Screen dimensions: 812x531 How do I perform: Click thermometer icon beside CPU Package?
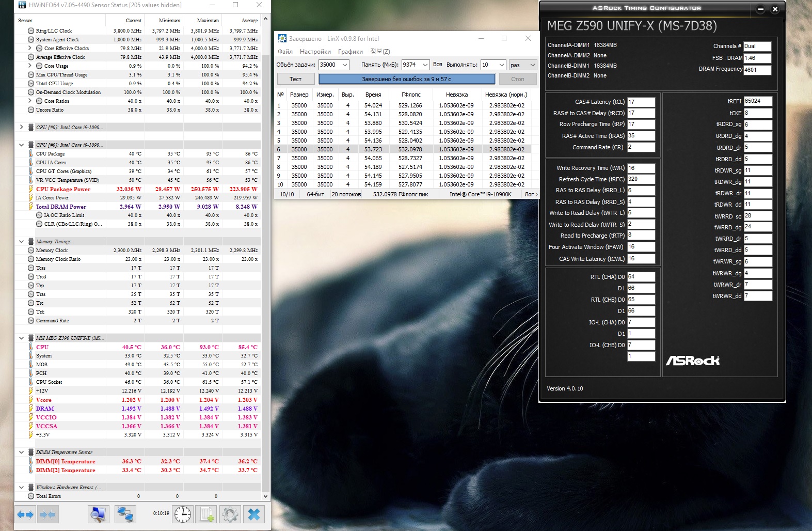(31, 154)
